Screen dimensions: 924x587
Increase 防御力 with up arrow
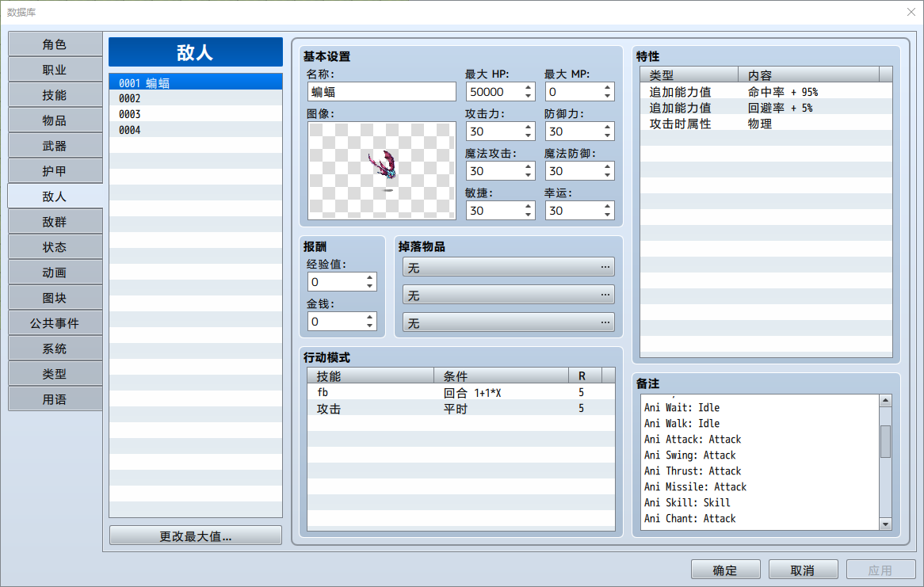608,127
